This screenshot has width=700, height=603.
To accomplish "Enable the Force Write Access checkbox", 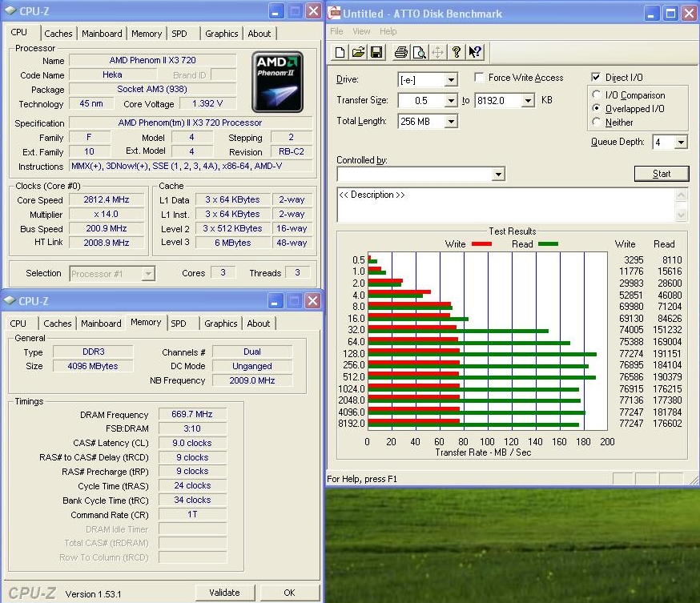I will [479, 78].
